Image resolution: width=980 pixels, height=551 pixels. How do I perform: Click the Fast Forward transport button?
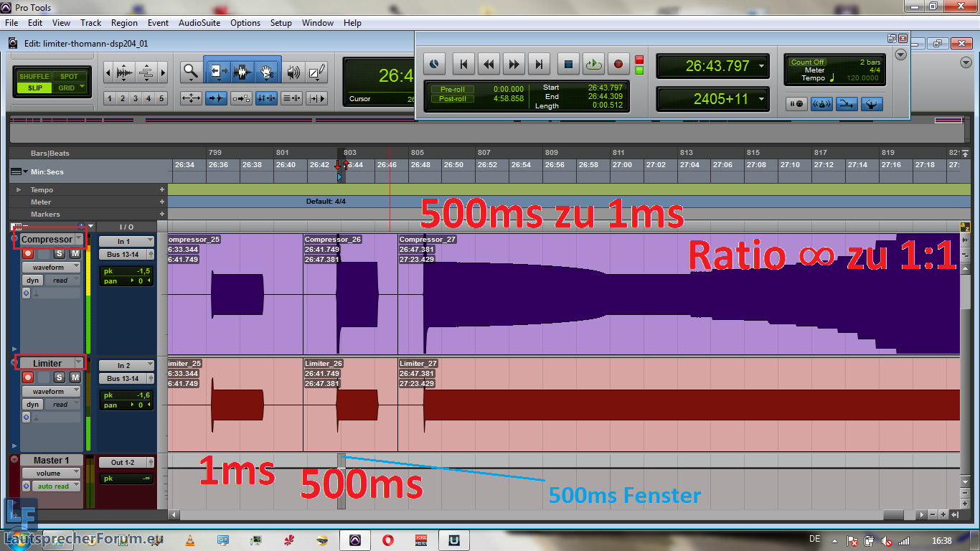514,65
